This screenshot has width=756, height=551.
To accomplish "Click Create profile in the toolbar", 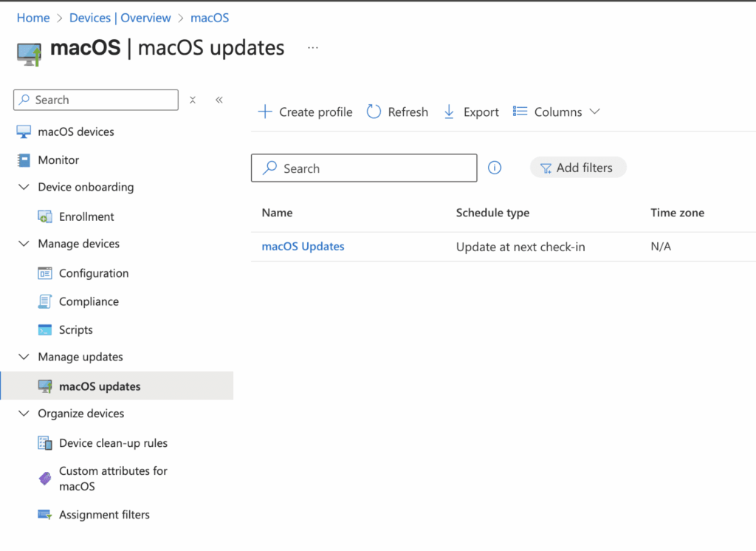I will coord(305,112).
